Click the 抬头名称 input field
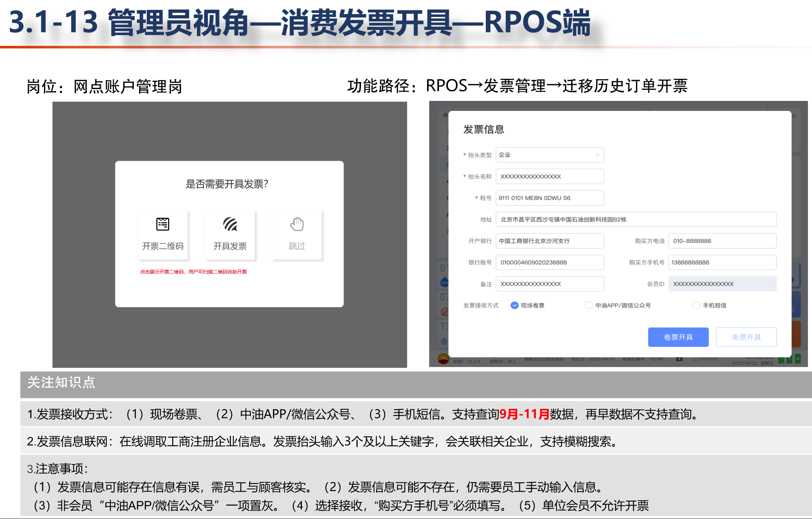 (x=549, y=176)
